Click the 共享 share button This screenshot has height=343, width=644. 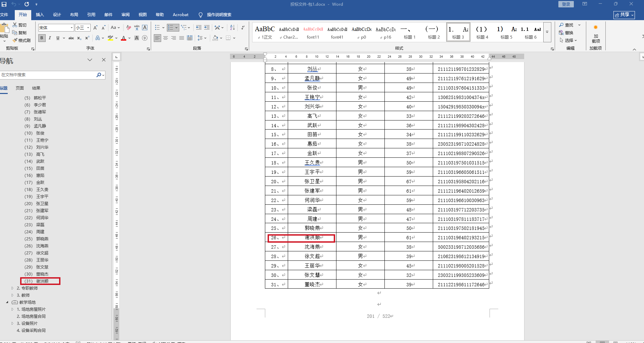click(x=624, y=15)
